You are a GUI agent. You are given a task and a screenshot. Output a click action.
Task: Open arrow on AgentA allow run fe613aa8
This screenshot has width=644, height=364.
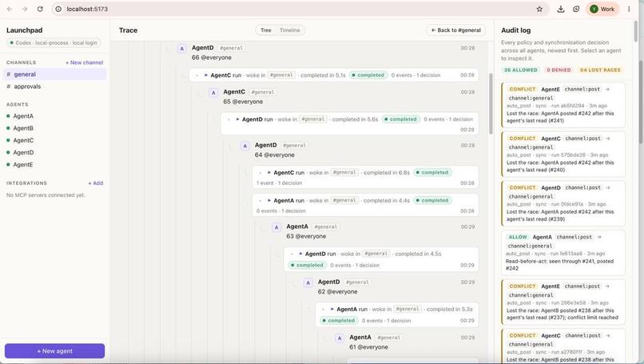point(599,237)
